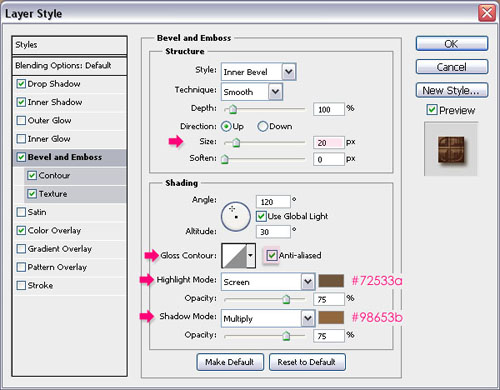Select the Down direction radio button
The image size is (500, 390).
click(262, 126)
